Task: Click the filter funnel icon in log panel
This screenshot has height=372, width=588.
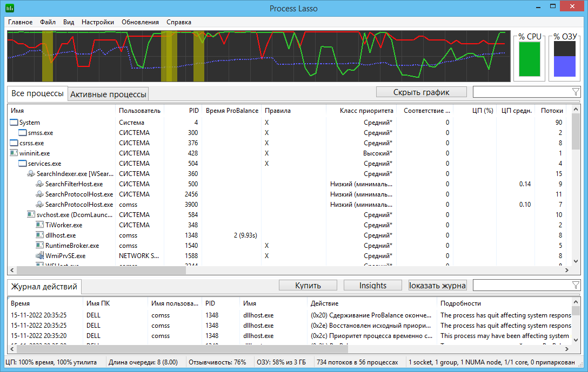Action: coord(575,285)
